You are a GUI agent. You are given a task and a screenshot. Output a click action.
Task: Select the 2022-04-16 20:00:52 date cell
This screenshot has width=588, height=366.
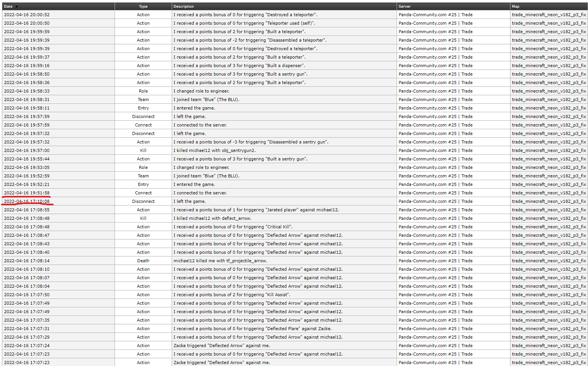click(x=27, y=15)
